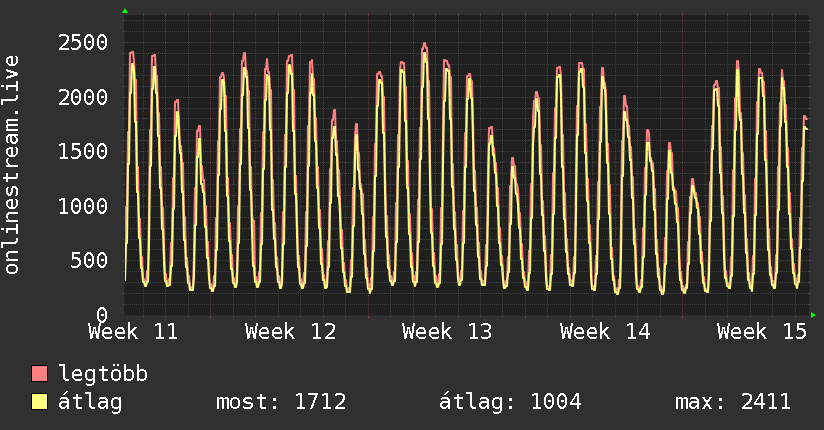Click the 500 y-axis tick label

[89, 260]
